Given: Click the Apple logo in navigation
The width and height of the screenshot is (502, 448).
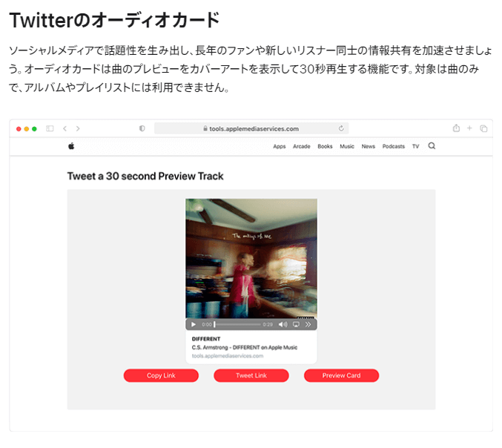Looking at the screenshot, I should pyautogui.click(x=71, y=146).
